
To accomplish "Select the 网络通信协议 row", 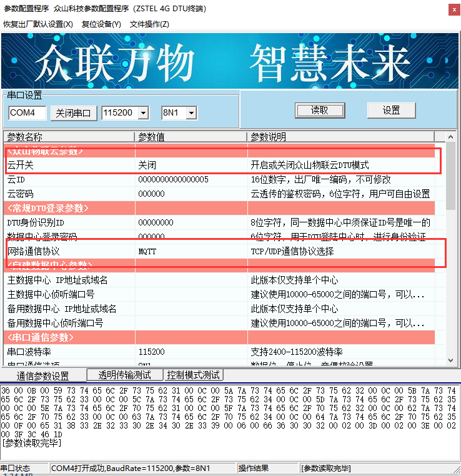I will (219, 251).
